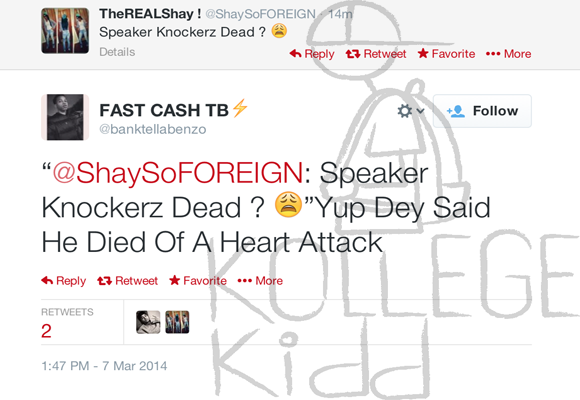Reply to TheREALShay's tweet at top

tap(312, 54)
